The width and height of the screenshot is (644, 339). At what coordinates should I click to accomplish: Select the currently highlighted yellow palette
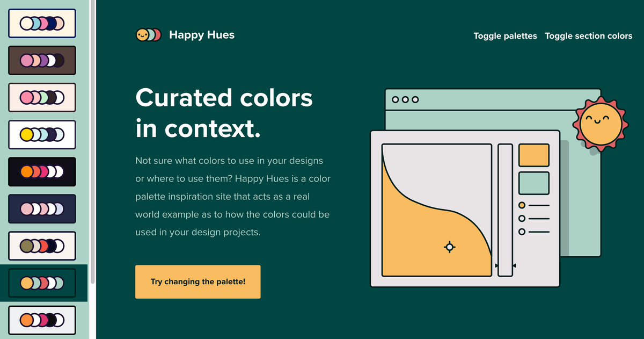click(42, 282)
